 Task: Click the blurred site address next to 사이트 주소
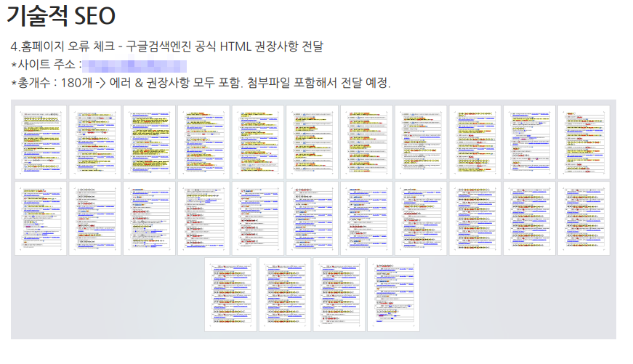coord(135,66)
